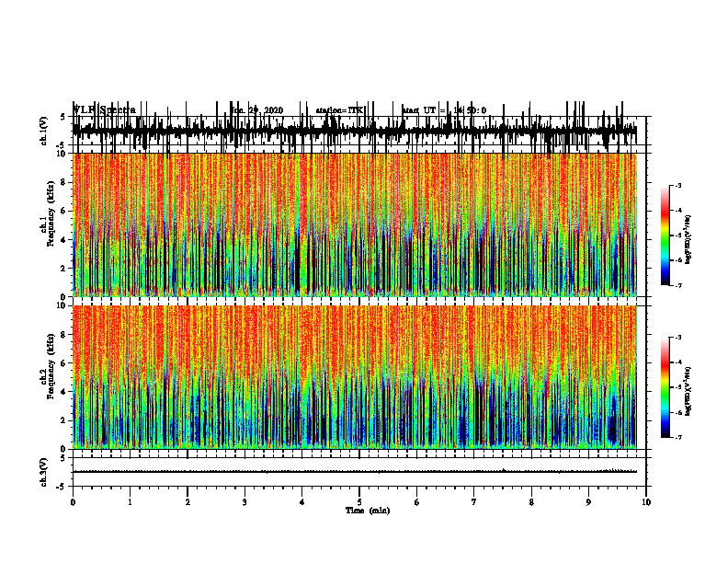Click the ch.2 spectrogram plot panel
The height and width of the screenshot is (563, 728).
(355, 377)
